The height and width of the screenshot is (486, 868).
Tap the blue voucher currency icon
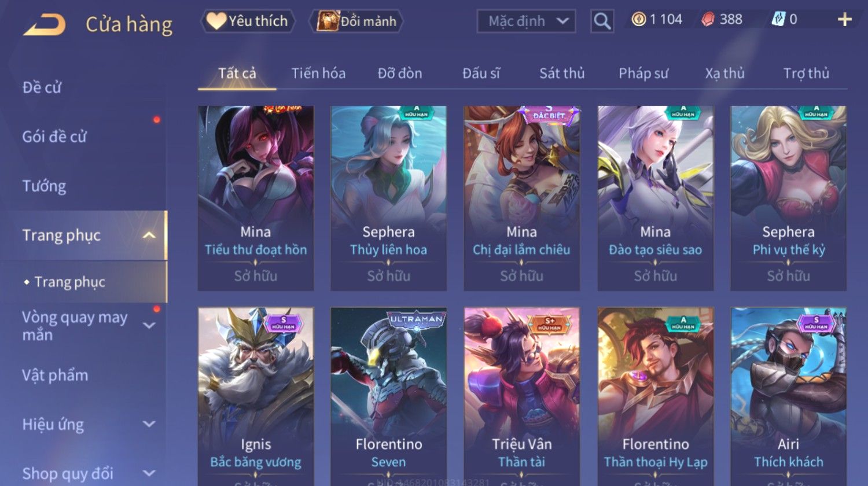(x=778, y=20)
